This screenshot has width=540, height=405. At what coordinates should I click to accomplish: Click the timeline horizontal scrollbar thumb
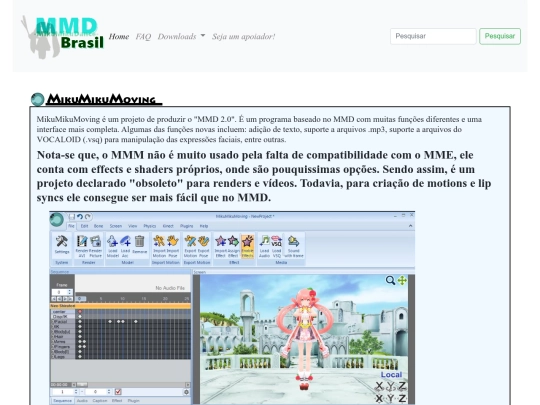82,384
